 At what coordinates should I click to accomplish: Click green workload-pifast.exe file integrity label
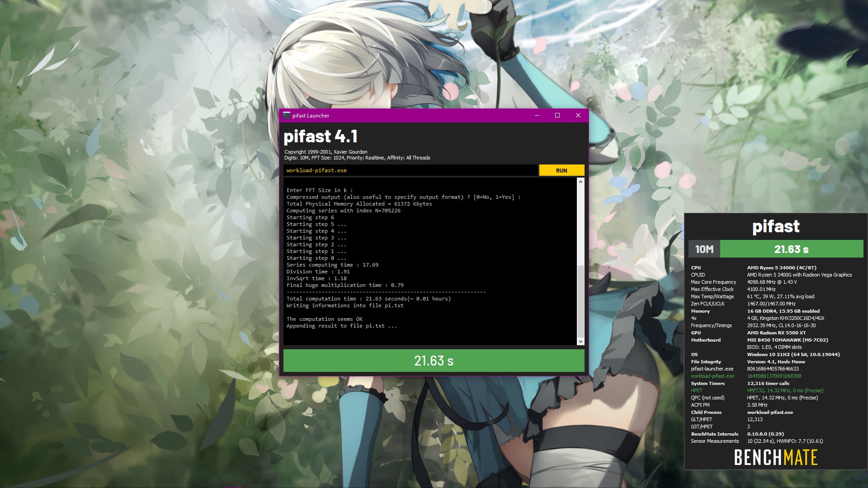point(712,376)
